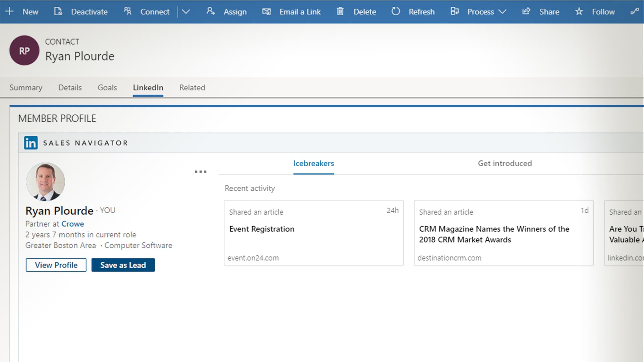This screenshot has height=362, width=644.
Task: Open the Event Registration article card
Action: [313, 233]
